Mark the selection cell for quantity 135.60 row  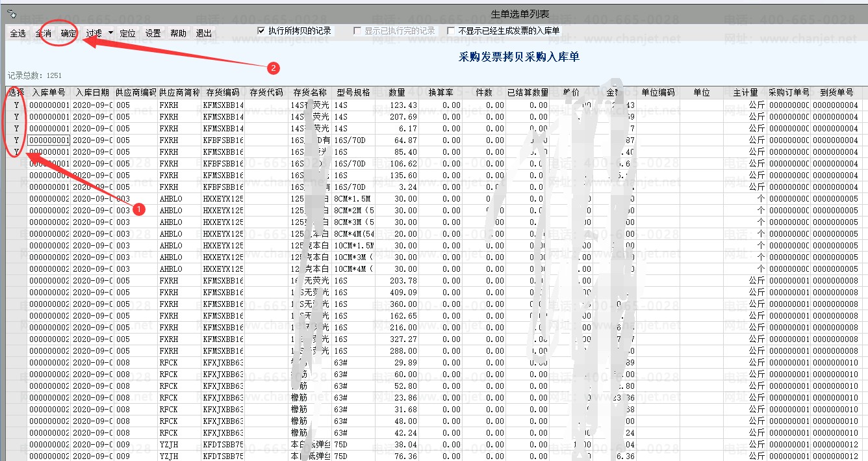click(16, 176)
